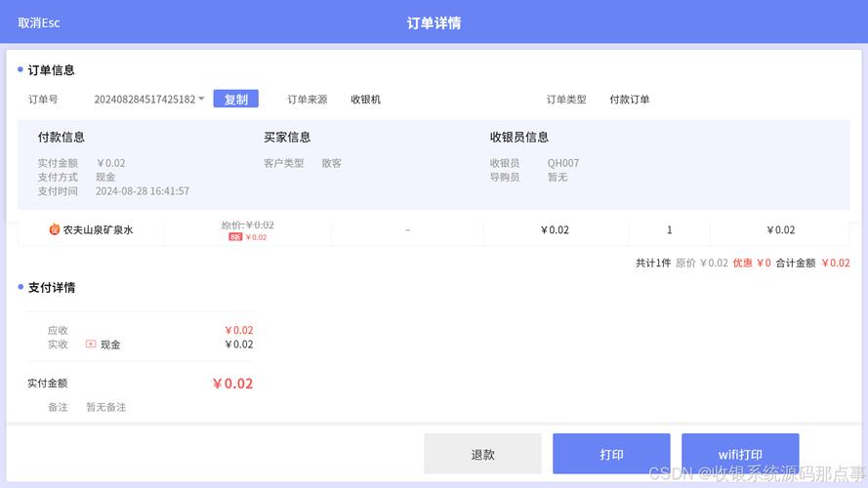
Task: Click the blue bullet beside 订单信息
Action: pos(21,69)
